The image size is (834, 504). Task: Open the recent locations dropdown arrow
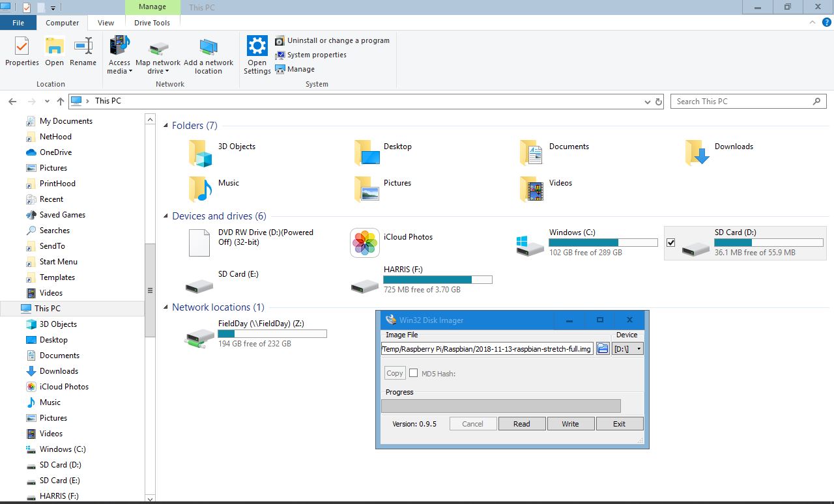(x=47, y=101)
